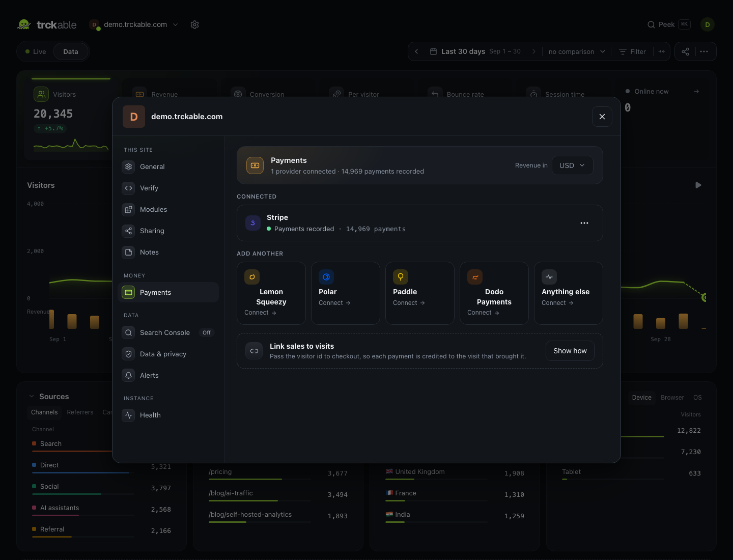Viewport: 733px width, 560px height.
Task: Click the Anything else pulse icon
Action: click(x=549, y=277)
